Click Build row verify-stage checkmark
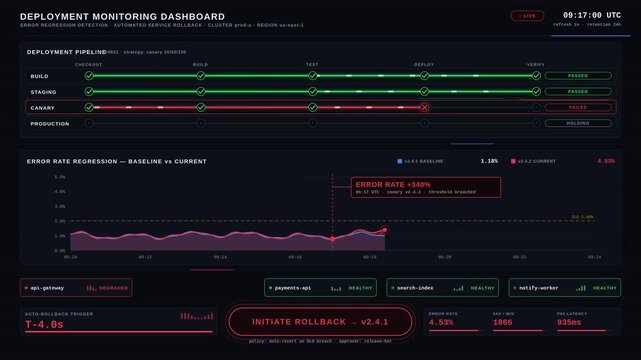This screenshot has height=360, width=641. [x=536, y=76]
